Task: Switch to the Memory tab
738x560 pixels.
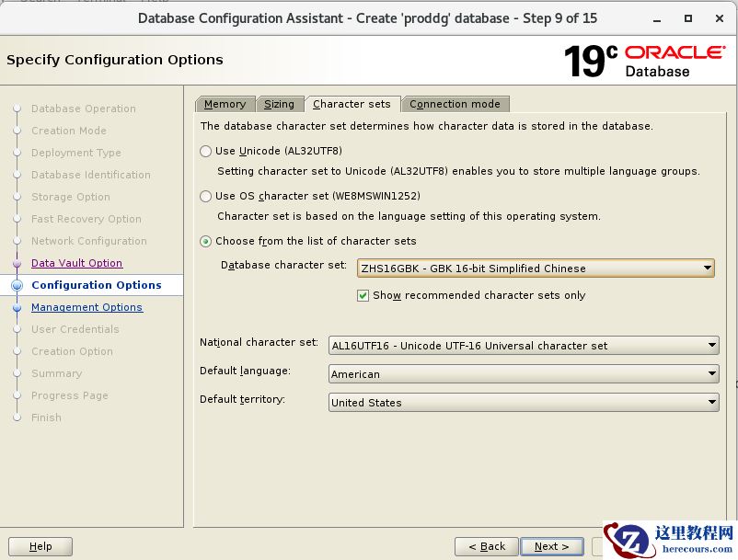Action: (225, 104)
